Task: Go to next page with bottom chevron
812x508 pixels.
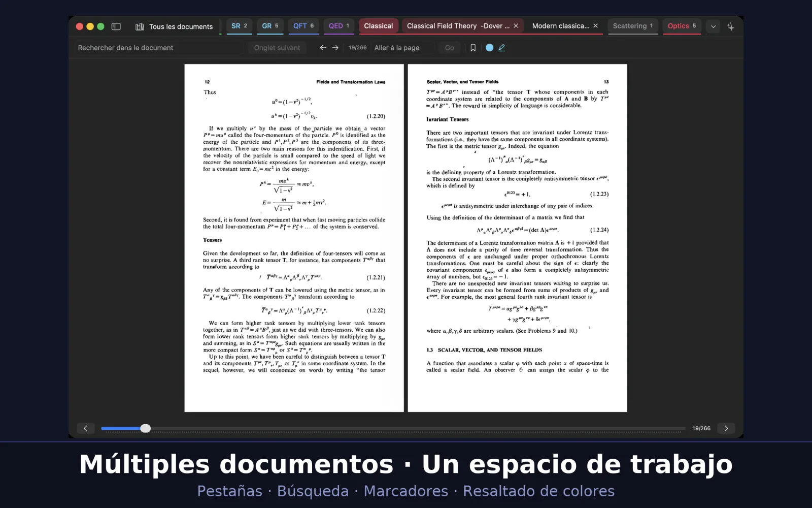Action: 726,428
